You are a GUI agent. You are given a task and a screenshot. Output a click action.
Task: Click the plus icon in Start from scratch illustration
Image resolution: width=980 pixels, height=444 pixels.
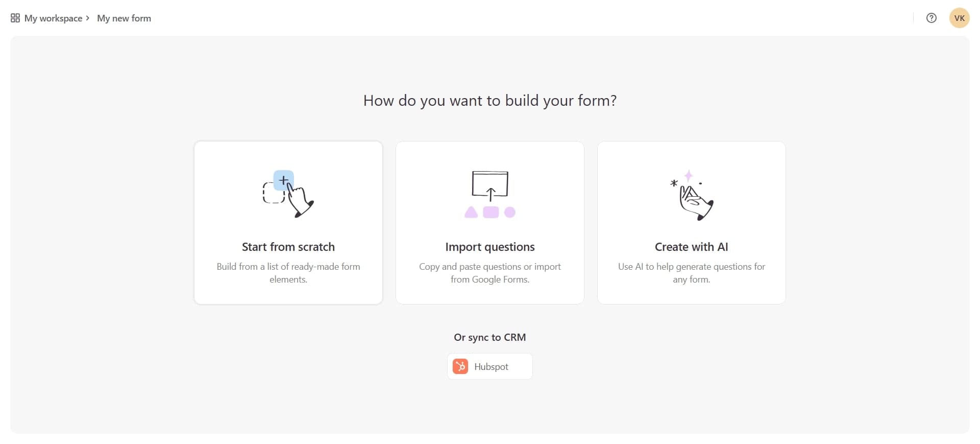pos(284,180)
